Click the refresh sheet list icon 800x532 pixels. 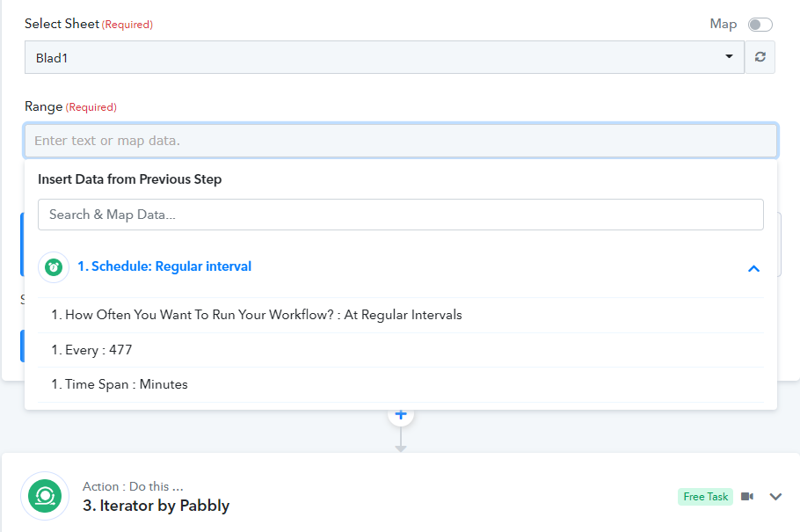[x=760, y=57]
